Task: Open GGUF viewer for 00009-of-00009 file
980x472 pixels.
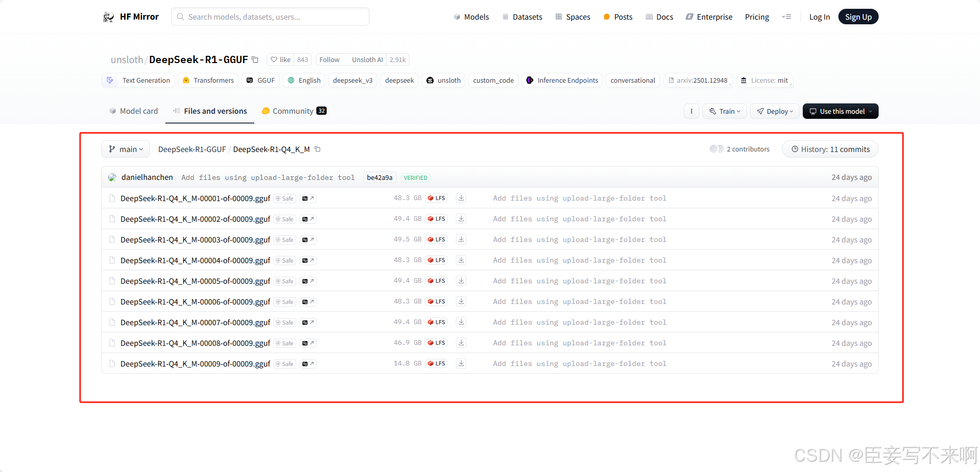Action: tap(308, 364)
